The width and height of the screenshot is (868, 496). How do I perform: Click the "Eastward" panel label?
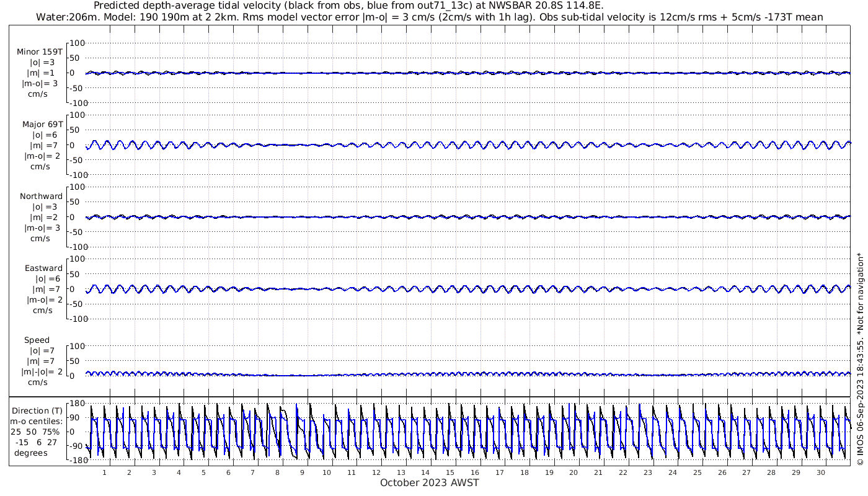43,268
